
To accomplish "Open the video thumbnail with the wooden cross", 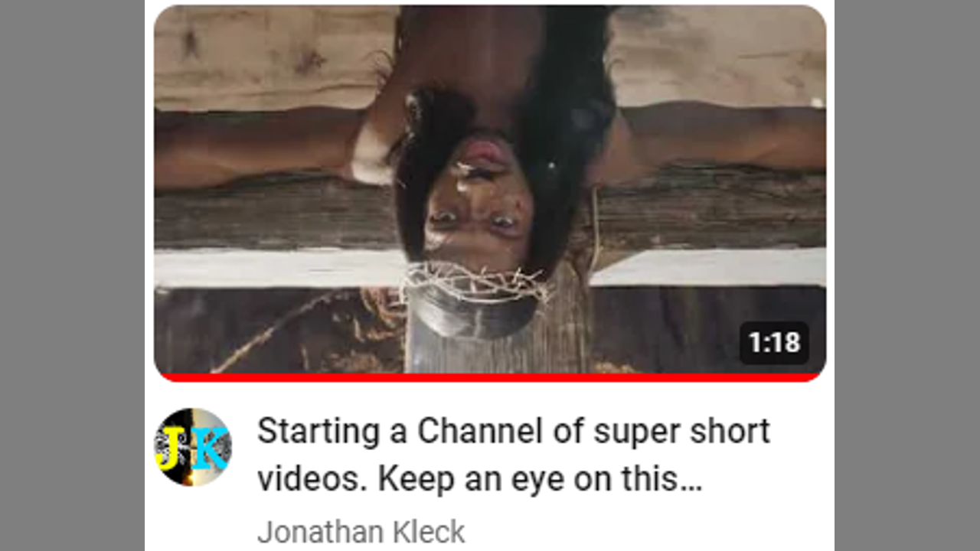I will [490, 191].
